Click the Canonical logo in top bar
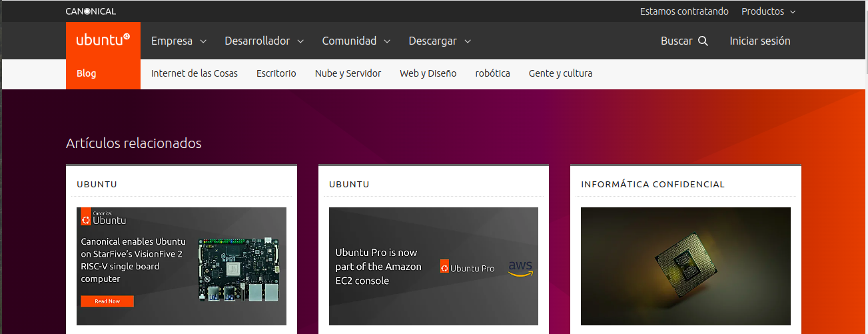Screen dimensions: 868x334 point(91,11)
